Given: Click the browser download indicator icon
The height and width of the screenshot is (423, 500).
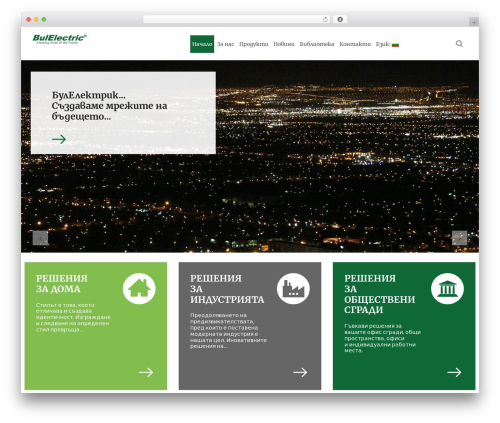Looking at the screenshot, I should coord(340,19).
